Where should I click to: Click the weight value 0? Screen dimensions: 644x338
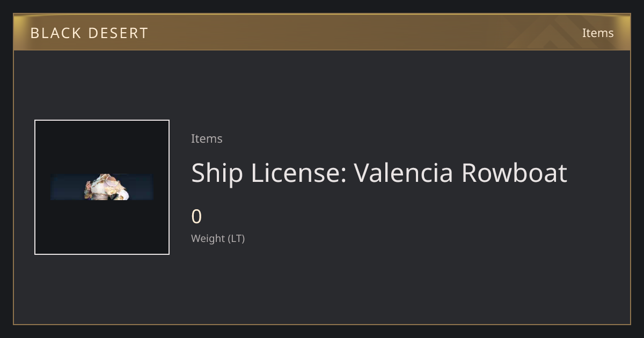tap(196, 217)
